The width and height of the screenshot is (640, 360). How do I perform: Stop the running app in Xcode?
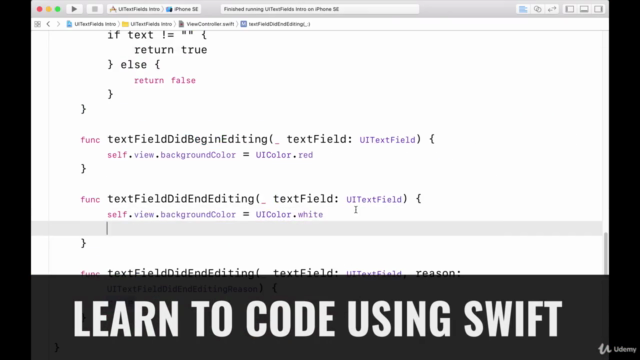point(94,9)
